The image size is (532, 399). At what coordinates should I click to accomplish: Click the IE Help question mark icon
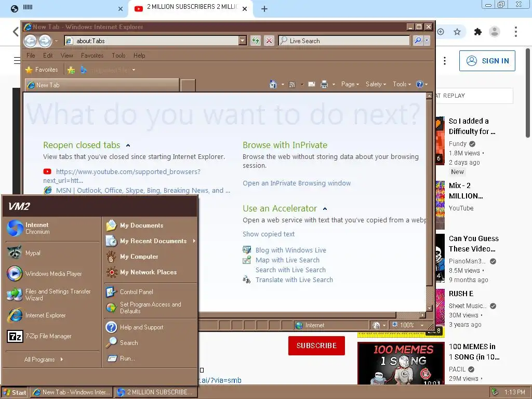click(x=420, y=84)
